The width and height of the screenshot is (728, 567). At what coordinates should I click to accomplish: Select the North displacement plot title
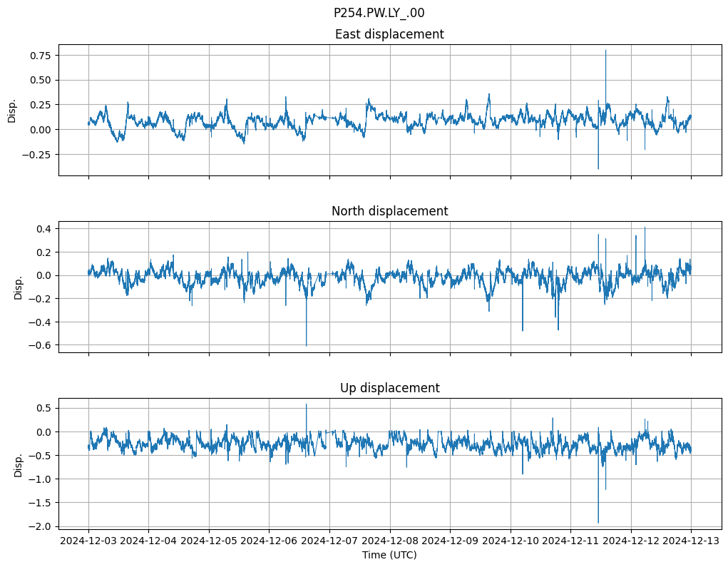click(x=389, y=211)
